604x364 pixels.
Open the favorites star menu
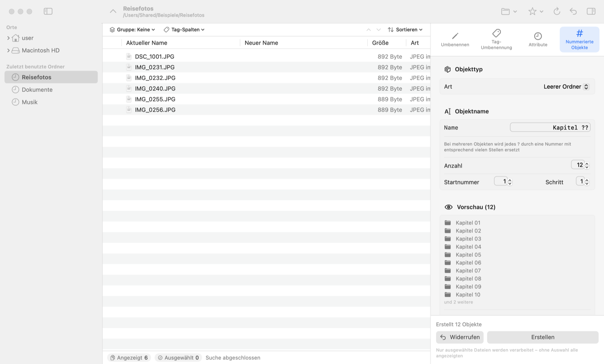coord(536,11)
